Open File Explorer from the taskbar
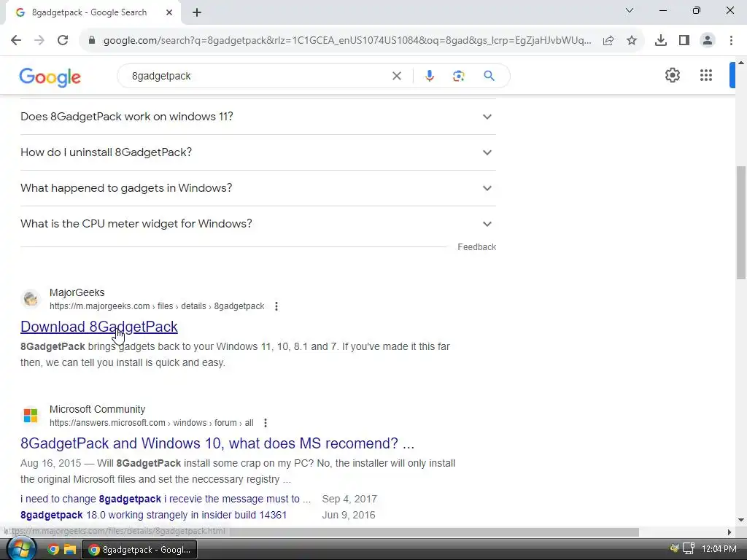Image resolution: width=747 pixels, height=560 pixels. pos(70,550)
